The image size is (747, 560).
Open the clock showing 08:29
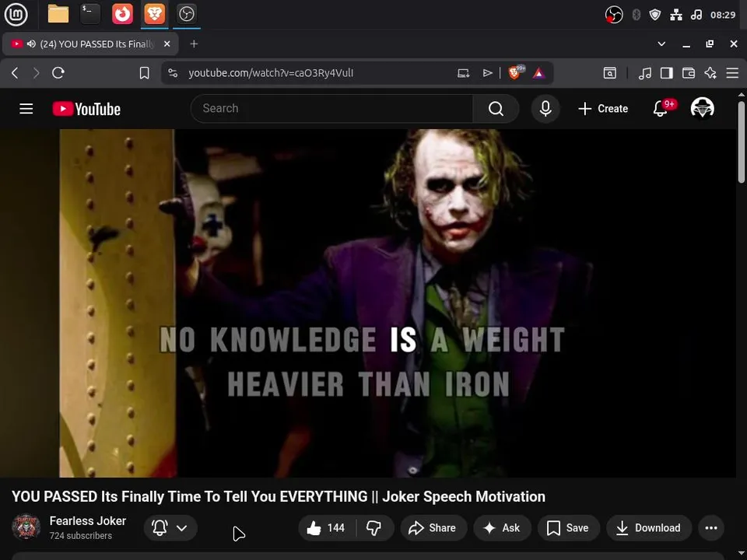pos(723,15)
